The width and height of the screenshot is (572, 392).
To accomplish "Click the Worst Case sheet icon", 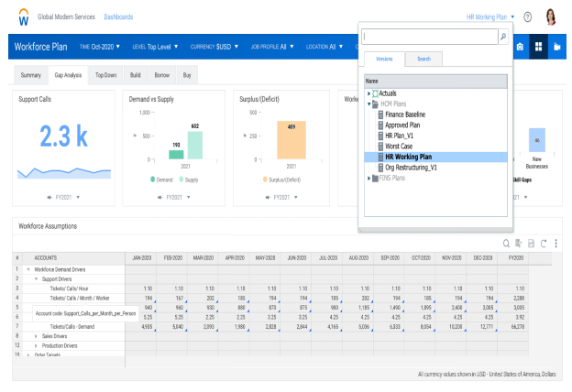I will pos(380,147).
